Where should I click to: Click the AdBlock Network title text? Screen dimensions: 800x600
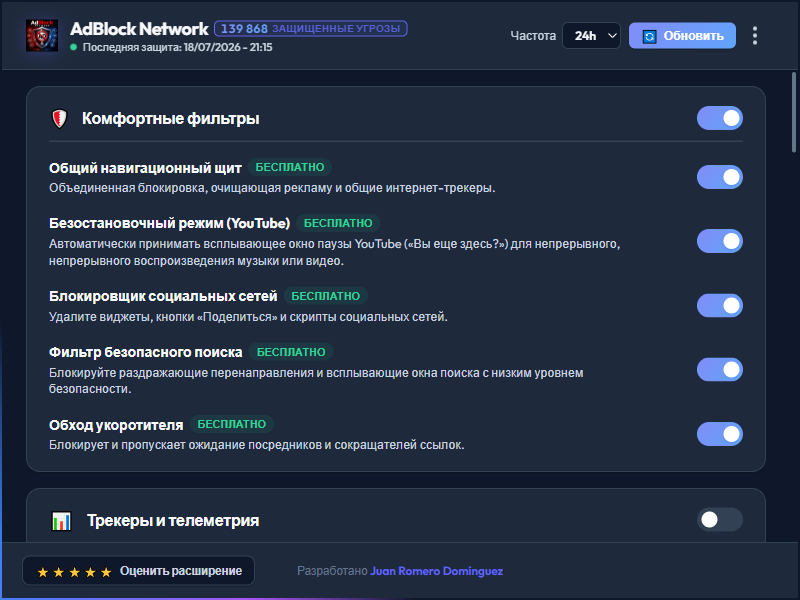coord(139,29)
